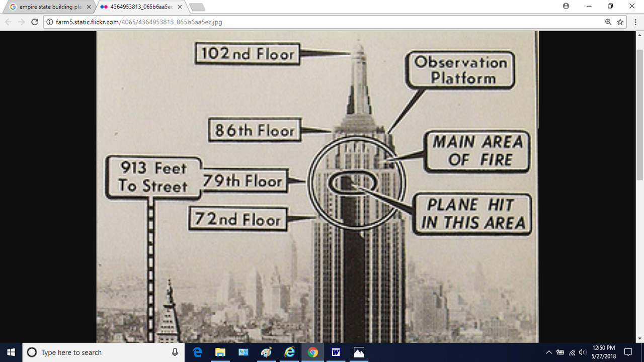Switch to the empire state building tab
The height and width of the screenshot is (362, 644).
click(x=48, y=7)
